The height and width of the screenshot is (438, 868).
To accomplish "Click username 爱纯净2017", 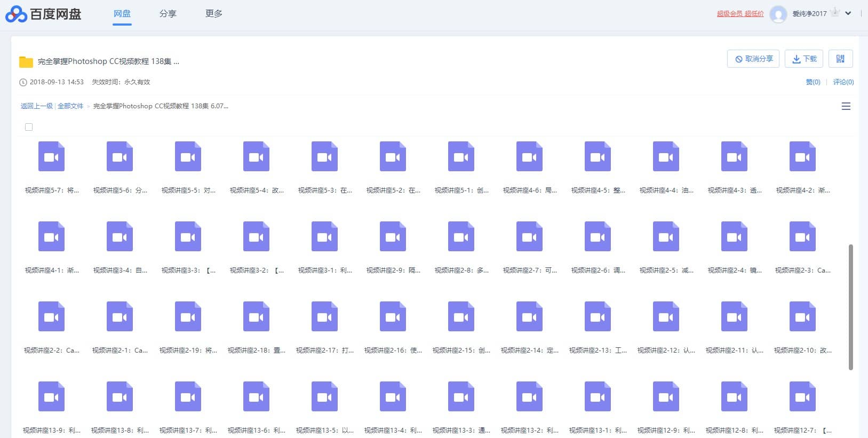I will click(x=809, y=14).
